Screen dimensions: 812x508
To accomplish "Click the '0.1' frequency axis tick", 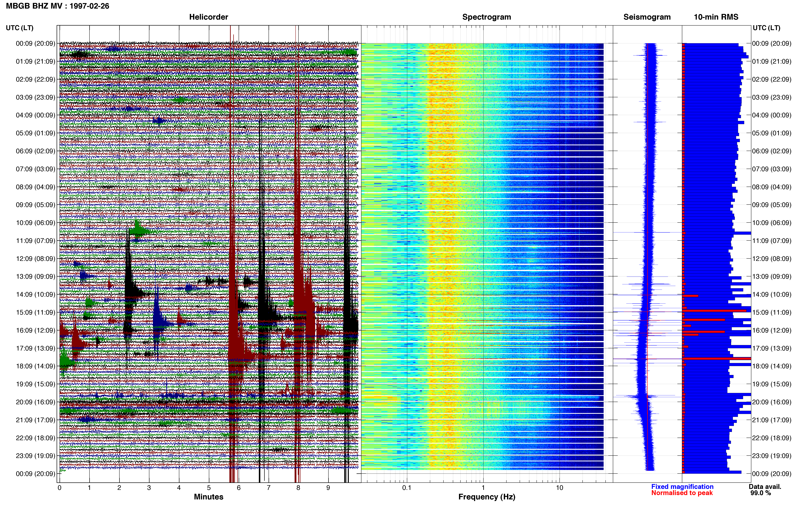I will point(407,488).
